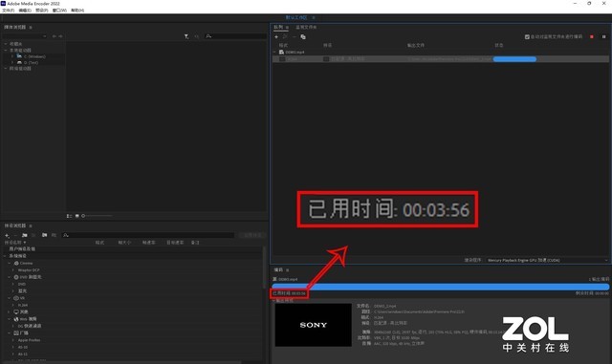Delete the preset using the minus icon
Screen dimensions: 612x364
(x=15, y=235)
